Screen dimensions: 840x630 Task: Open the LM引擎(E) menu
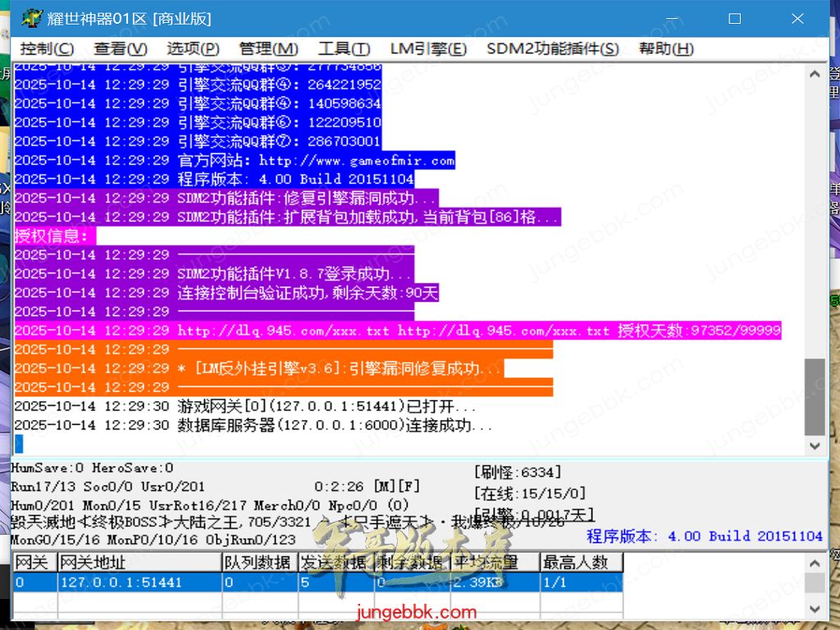pyautogui.click(x=428, y=49)
